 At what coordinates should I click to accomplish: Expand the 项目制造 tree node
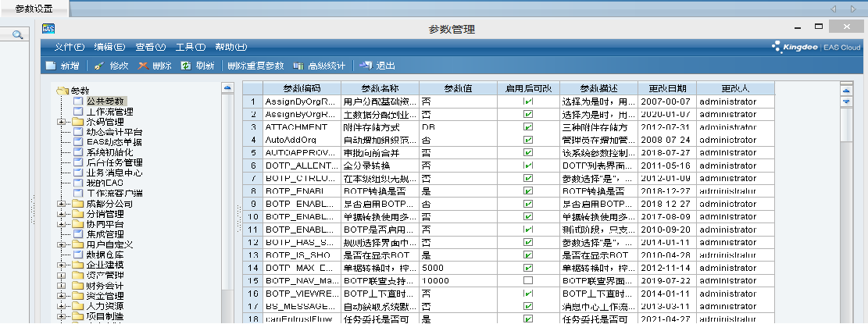pos(62,316)
